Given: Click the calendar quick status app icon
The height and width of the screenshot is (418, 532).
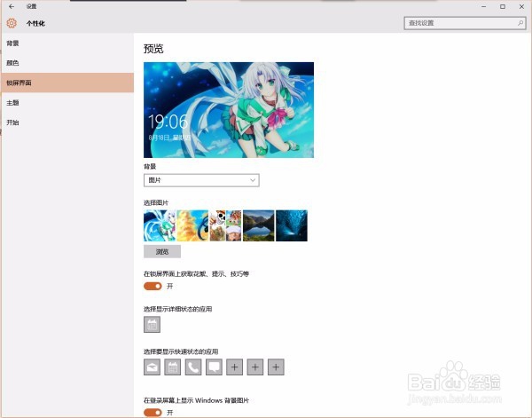Looking at the screenshot, I should tap(173, 367).
